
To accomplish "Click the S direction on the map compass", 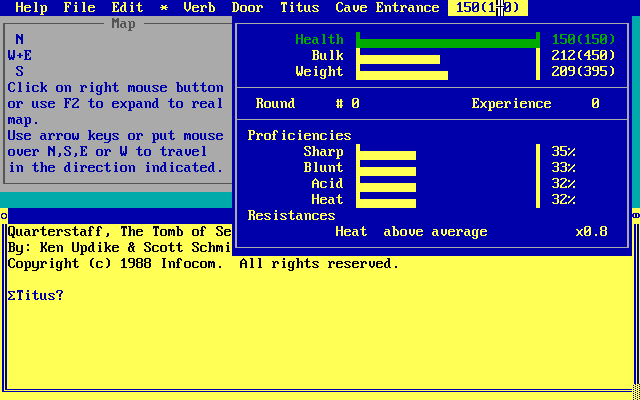I will coord(20,71).
